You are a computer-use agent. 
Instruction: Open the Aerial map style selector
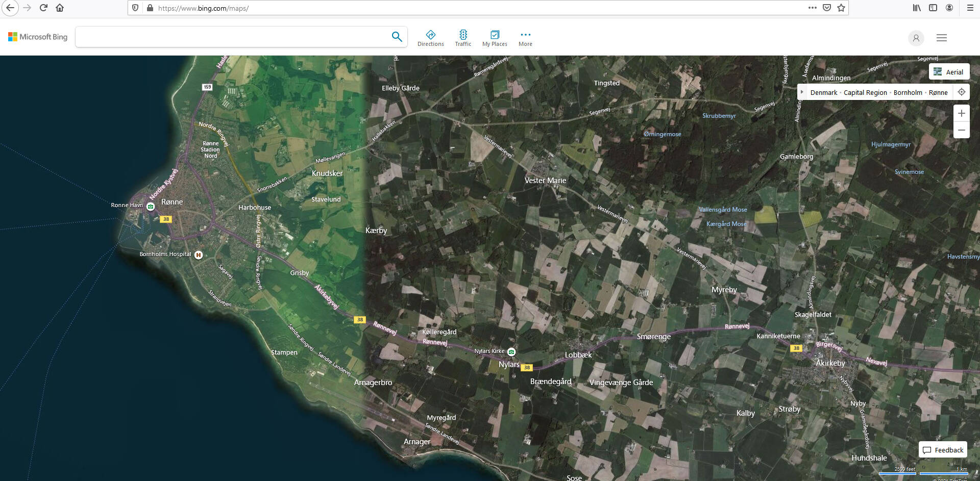pyautogui.click(x=949, y=72)
